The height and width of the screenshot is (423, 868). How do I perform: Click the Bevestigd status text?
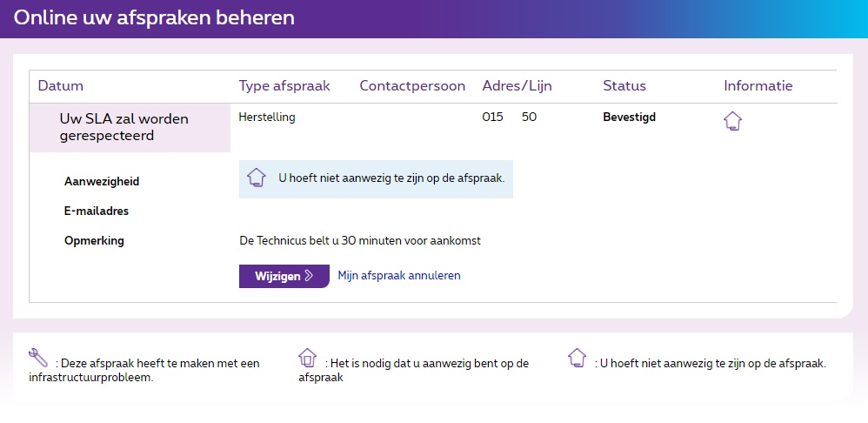pyautogui.click(x=630, y=117)
